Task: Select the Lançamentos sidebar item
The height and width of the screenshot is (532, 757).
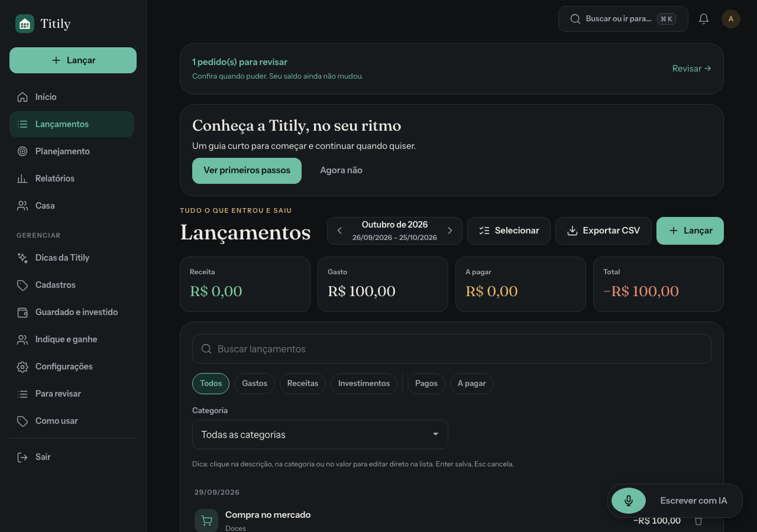Action: (x=72, y=124)
